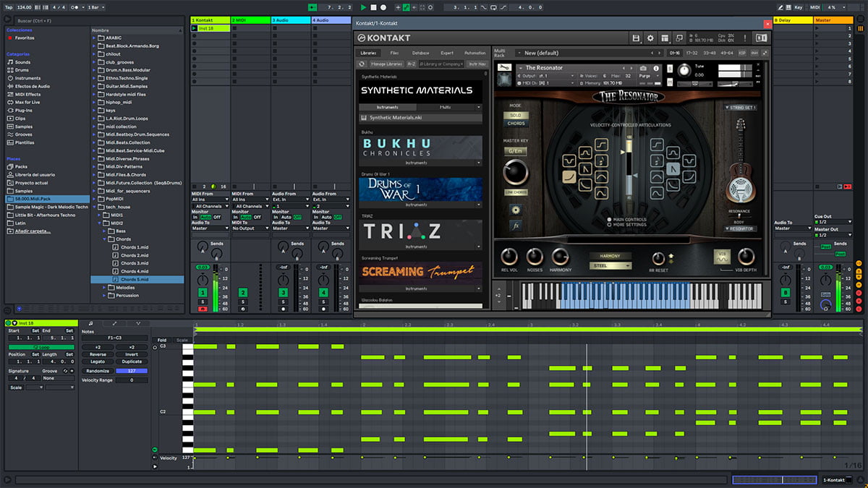Click the VIB DEPTH knob
The image size is (868, 488).
(x=746, y=256)
